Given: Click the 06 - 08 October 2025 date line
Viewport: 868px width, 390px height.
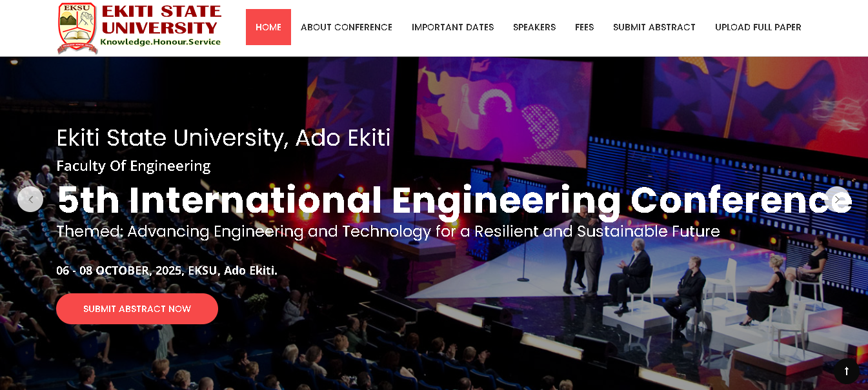Looking at the screenshot, I should (167, 271).
